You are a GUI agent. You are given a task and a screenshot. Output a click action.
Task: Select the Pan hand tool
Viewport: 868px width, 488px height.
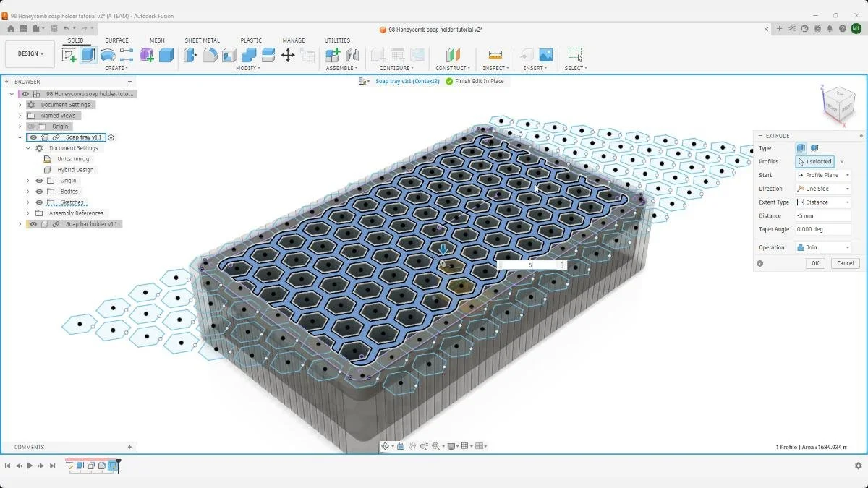coord(412,446)
